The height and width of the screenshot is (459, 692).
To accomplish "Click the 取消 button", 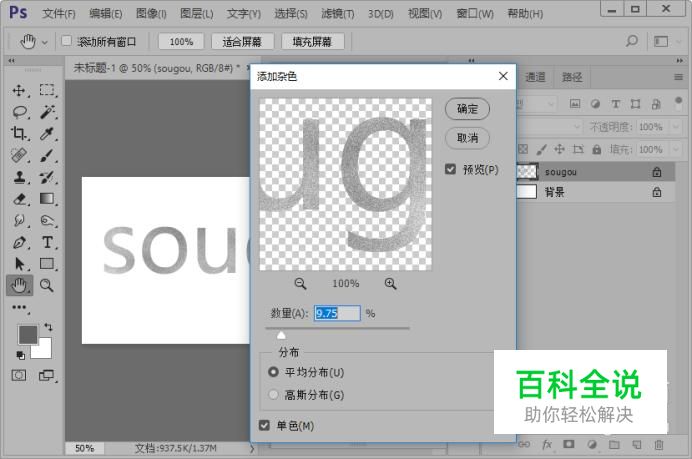I will tap(467, 138).
